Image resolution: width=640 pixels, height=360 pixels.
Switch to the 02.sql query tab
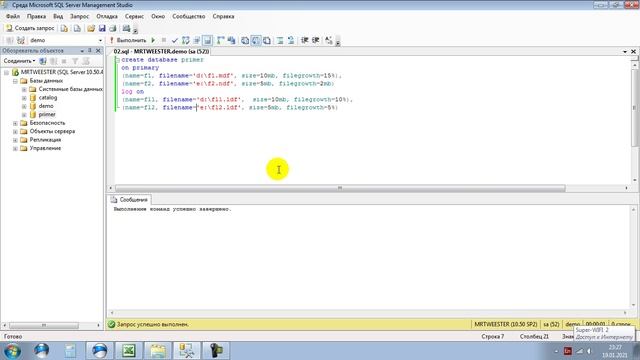point(161,51)
